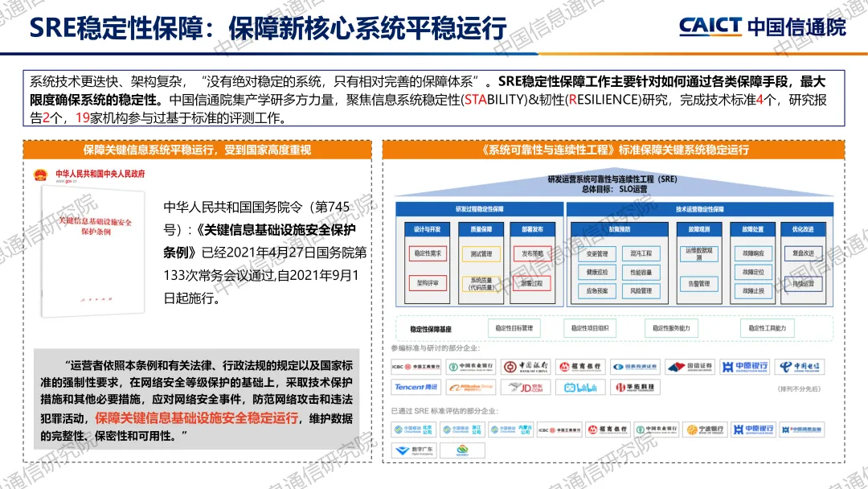Click the 质量保障 column header

pos(481,229)
